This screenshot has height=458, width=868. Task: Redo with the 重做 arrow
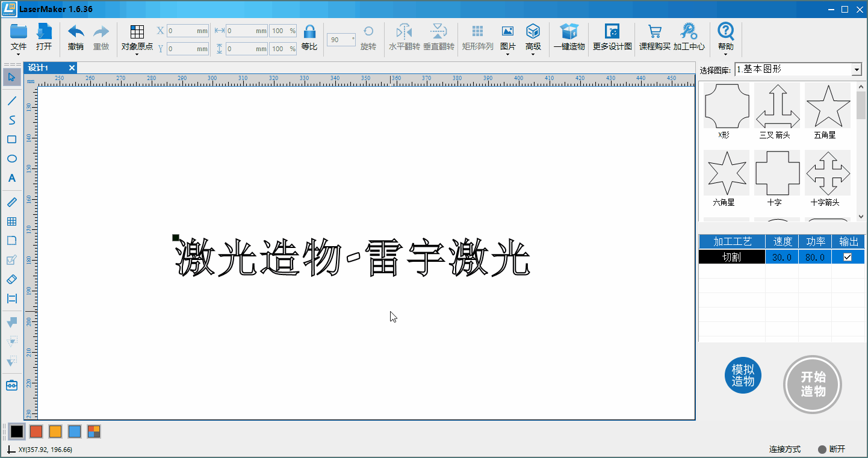coord(101,32)
